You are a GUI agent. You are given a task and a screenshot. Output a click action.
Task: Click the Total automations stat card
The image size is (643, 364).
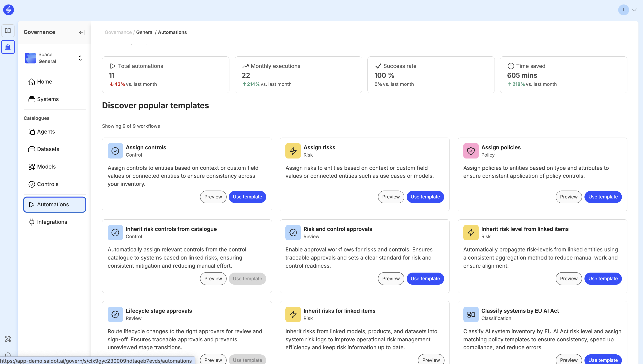[166, 75]
